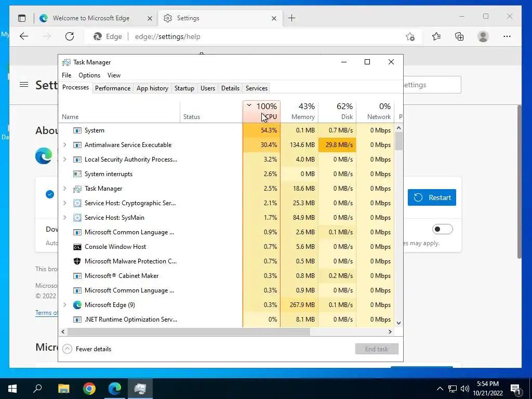Viewport: 532px width, 399px height.
Task: Click Microsoft Malware Protection shield icon
Action: 77,261
